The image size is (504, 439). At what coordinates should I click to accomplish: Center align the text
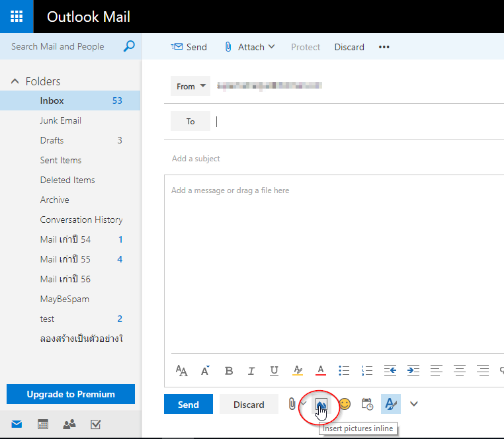pyautogui.click(x=459, y=370)
